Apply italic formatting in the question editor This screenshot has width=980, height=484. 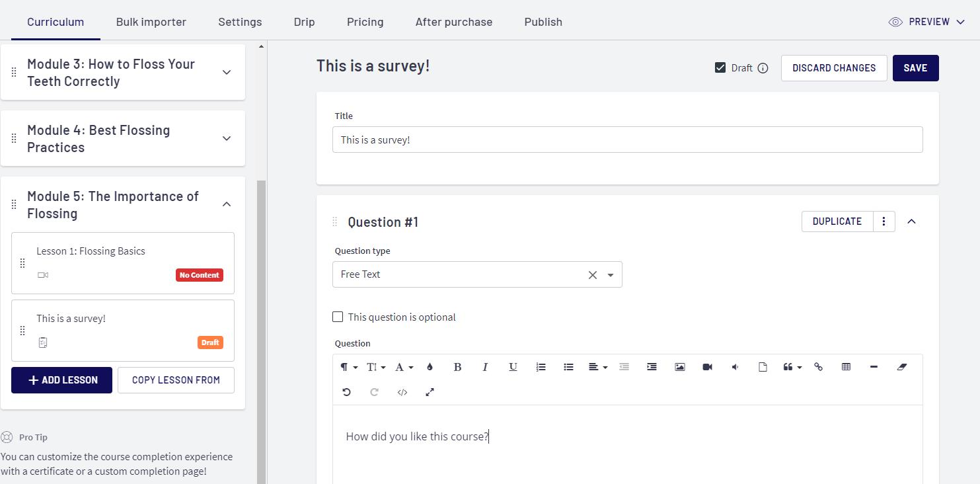click(x=485, y=367)
